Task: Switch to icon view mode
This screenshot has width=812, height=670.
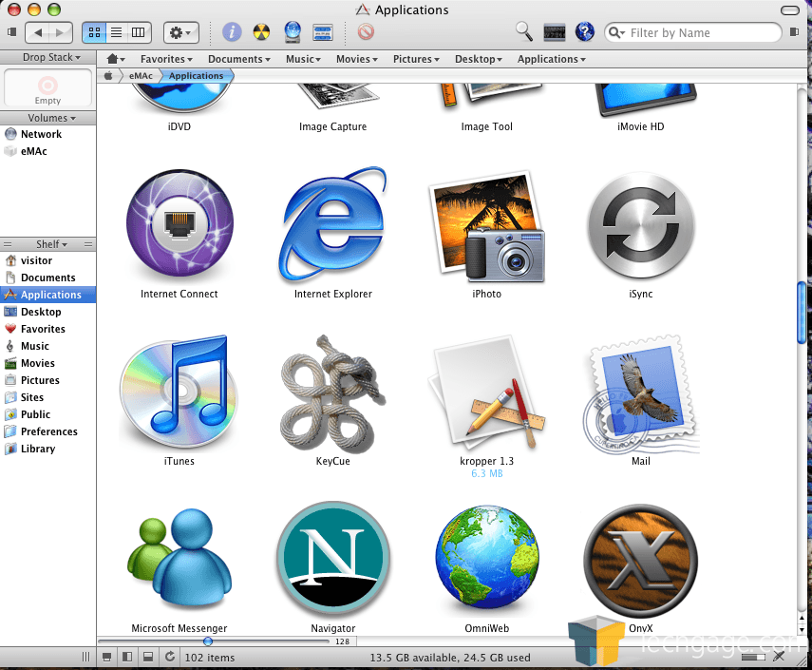Action: click(x=95, y=32)
